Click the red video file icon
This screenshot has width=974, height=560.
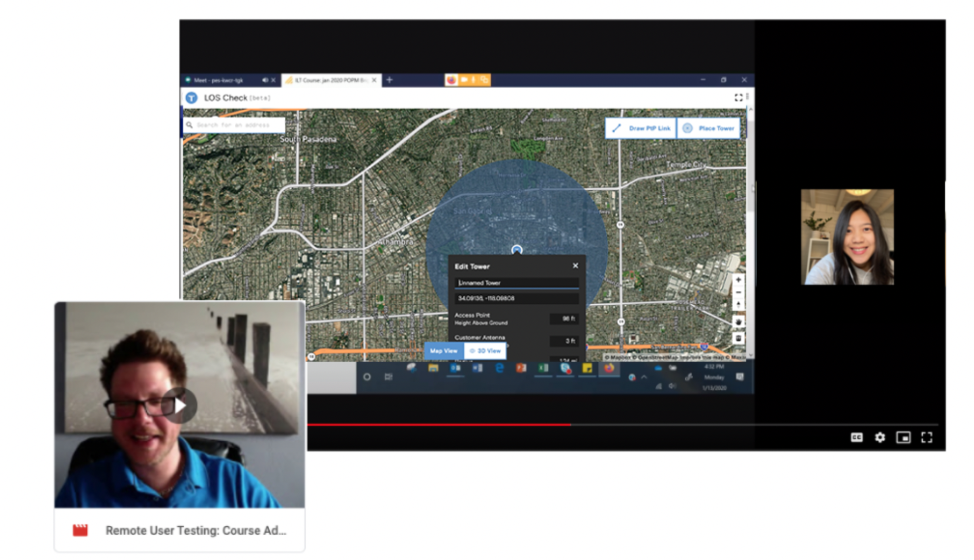(x=80, y=530)
